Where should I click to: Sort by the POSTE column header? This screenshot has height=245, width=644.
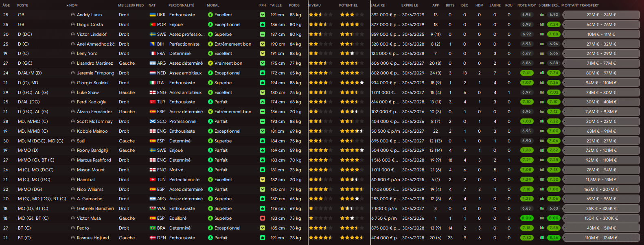[23, 5]
